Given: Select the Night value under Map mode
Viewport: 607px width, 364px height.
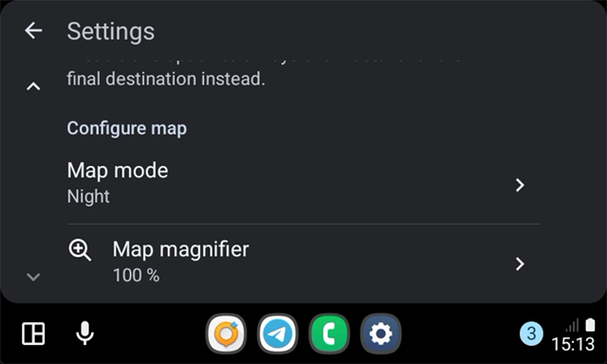Looking at the screenshot, I should click(x=88, y=196).
